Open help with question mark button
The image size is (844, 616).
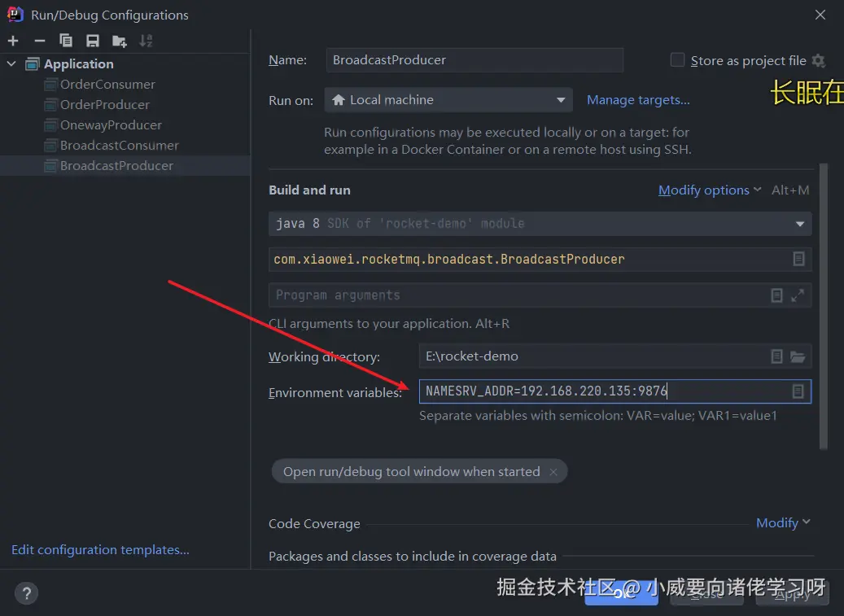26,593
